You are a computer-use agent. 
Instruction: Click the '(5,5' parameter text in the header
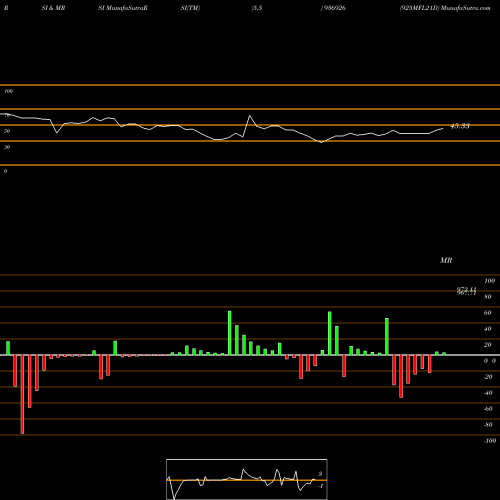pyautogui.click(x=256, y=8)
